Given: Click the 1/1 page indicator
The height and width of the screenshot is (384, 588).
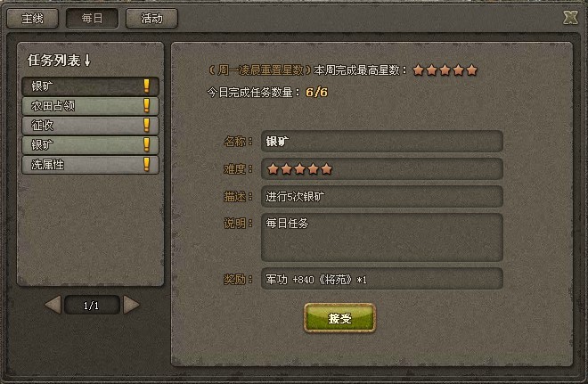Looking at the screenshot, I should [92, 305].
